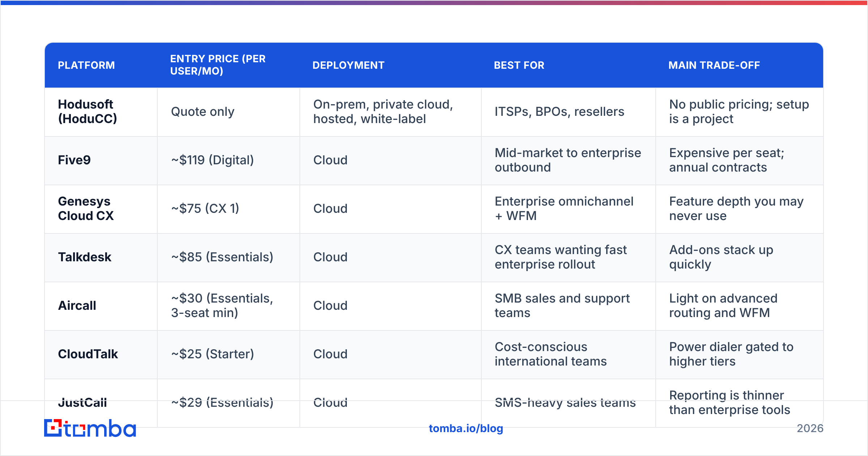Click 'SMB sales and support teams' cell
Viewport: 868px width, 456px height.
(569, 306)
